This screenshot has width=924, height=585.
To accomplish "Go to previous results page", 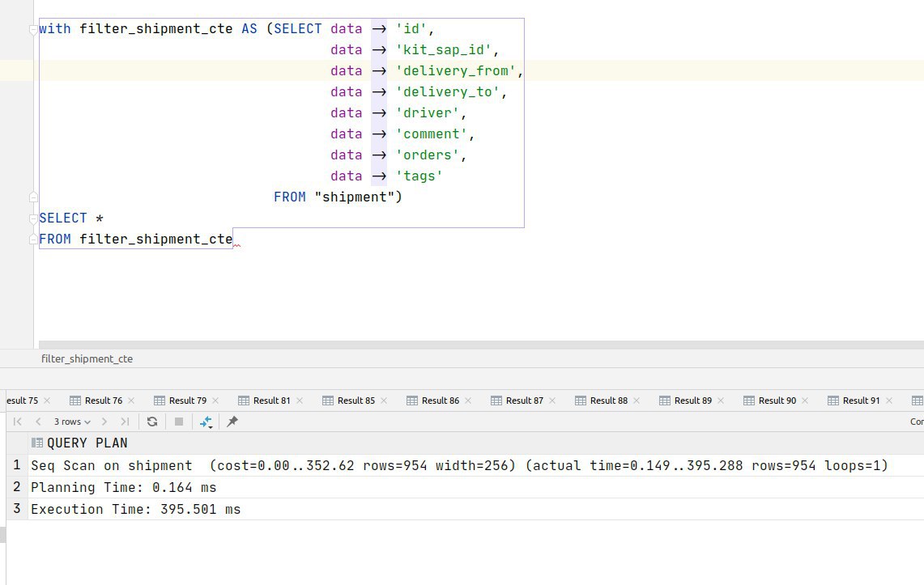I will click(x=38, y=422).
